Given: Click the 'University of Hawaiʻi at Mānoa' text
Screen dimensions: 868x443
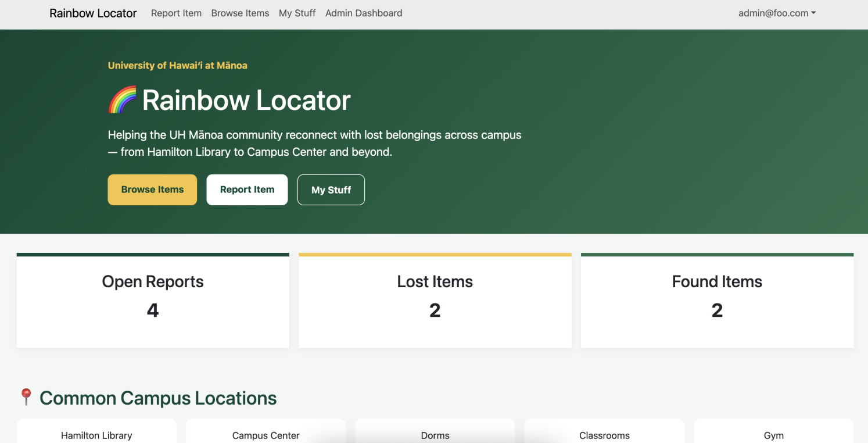Looking at the screenshot, I should click(x=178, y=66).
